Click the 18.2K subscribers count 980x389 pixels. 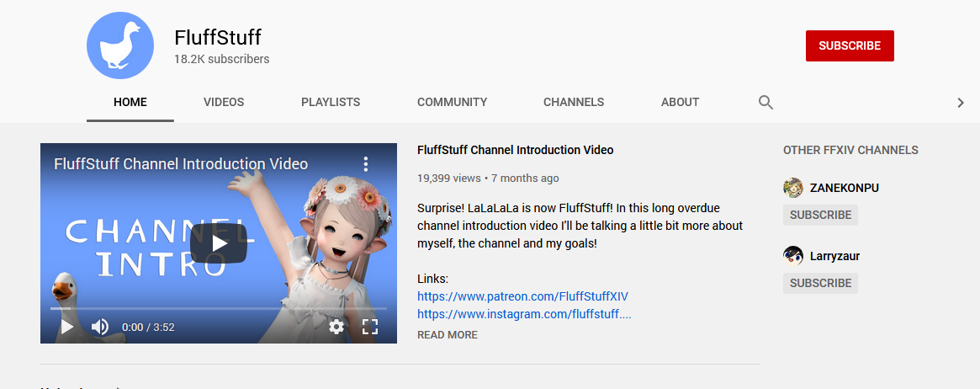point(222,59)
